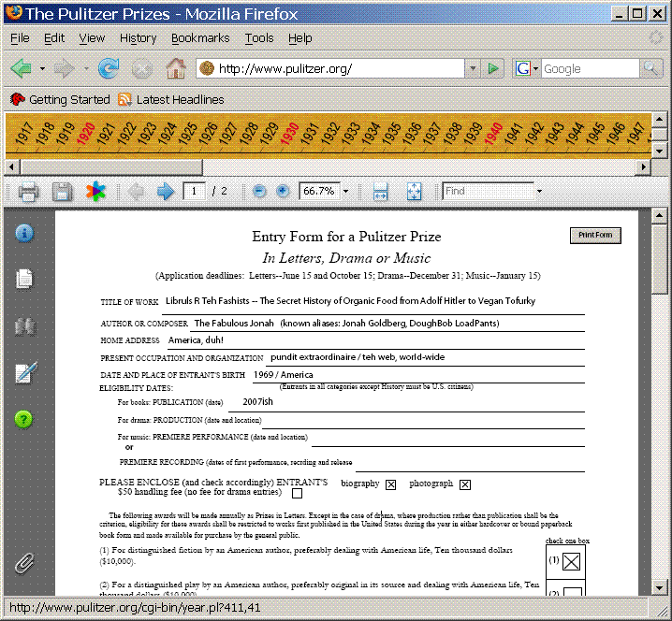Open the Forward button history dropdown arrow

[86, 68]
